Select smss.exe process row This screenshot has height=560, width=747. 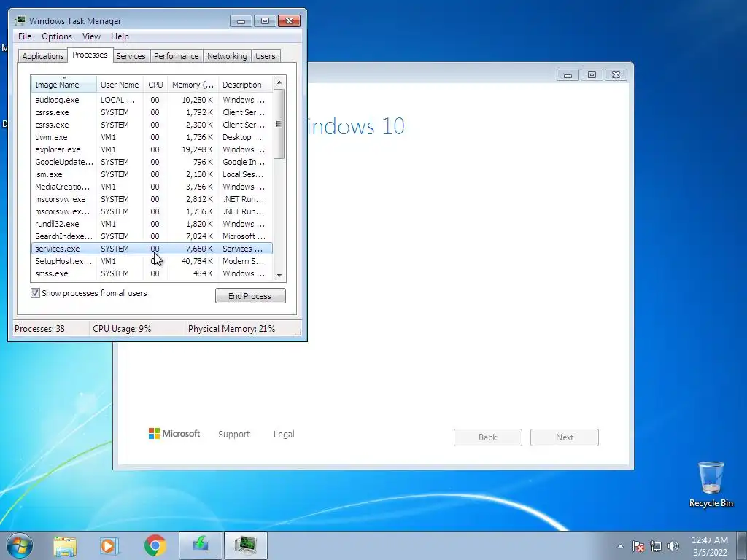pyautogui.click(x=152, y=273)
